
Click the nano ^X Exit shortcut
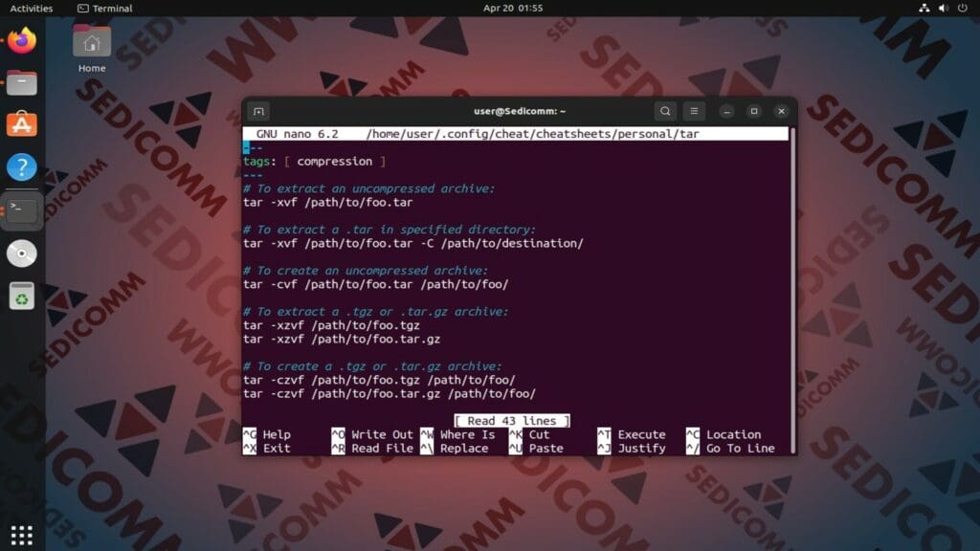267,449
